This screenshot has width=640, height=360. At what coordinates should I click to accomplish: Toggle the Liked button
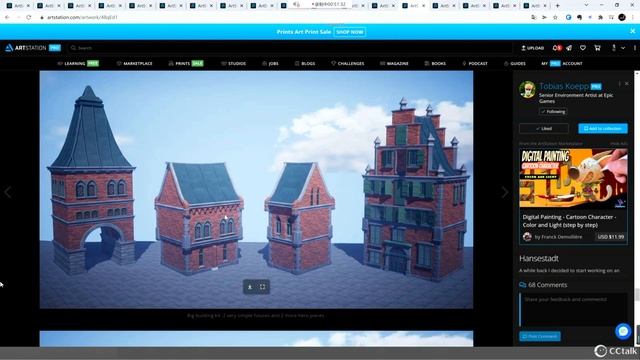(x=544, y=129)
